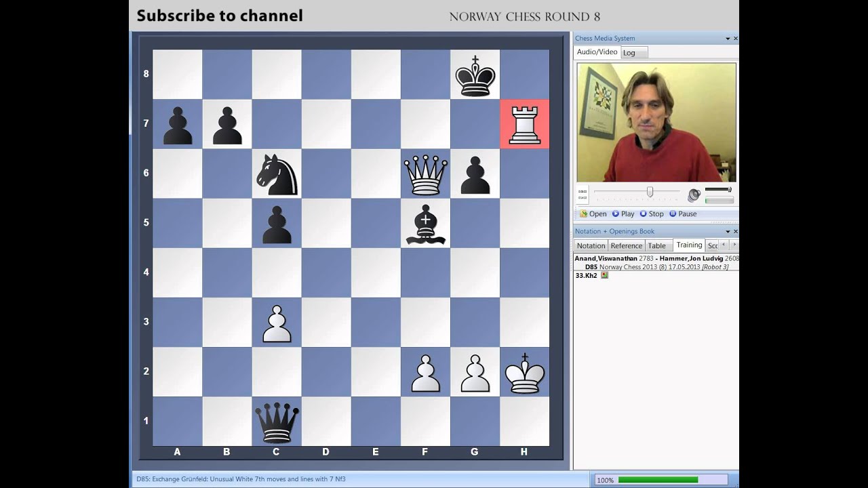Select the black bishop on f5
868x488 pixels.
[x=425, y=224]
